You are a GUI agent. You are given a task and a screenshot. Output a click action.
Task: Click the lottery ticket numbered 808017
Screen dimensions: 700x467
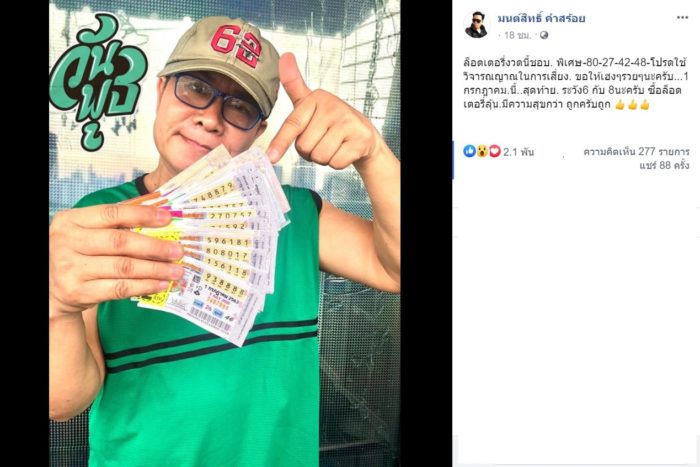[x=228, y=255]
